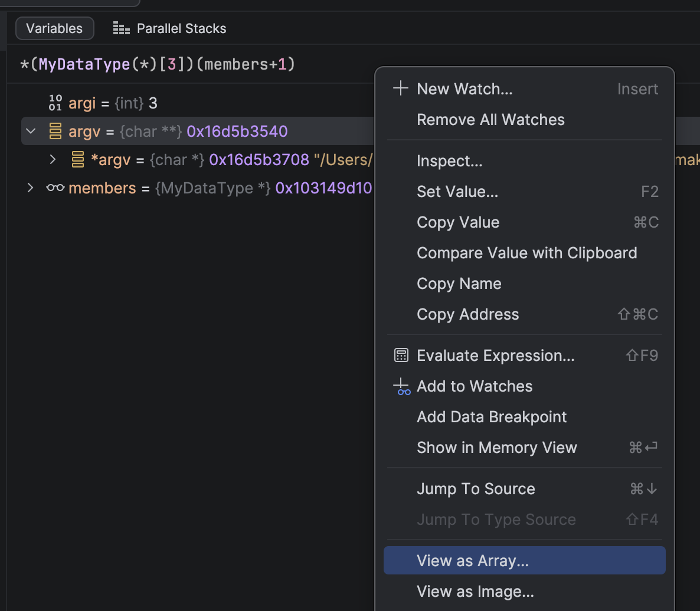700x611 pixels.
Task: Expand the members watch node
Action: pos(30,188)
